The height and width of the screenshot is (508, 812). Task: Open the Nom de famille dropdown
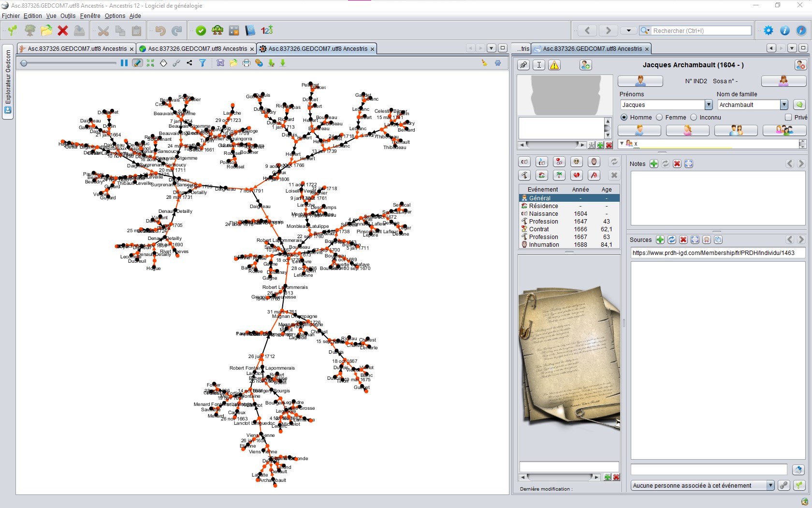[x=784, y=105]
